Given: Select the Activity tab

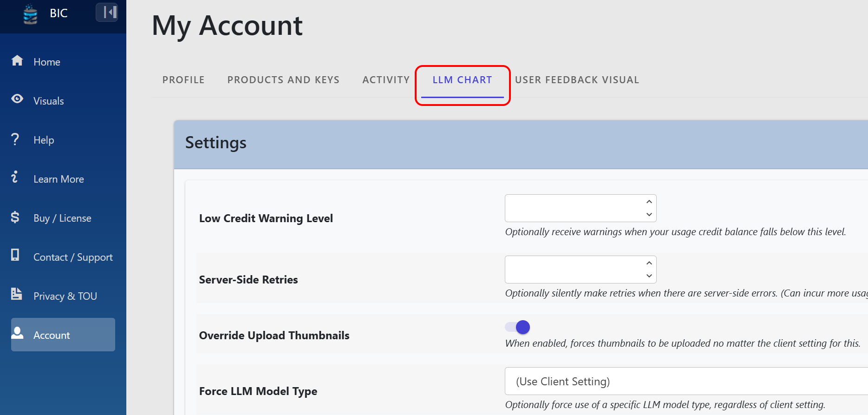Looking at the screenshot, I should [386, 80].
